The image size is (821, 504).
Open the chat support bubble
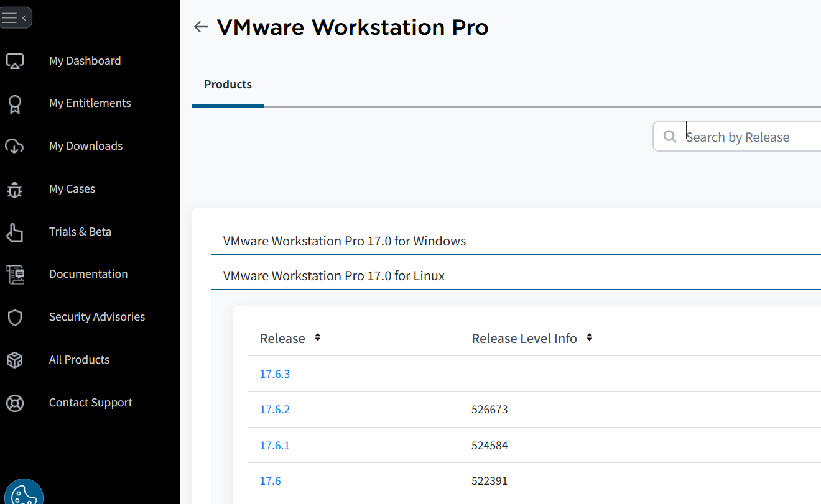(x=24, y=495)
